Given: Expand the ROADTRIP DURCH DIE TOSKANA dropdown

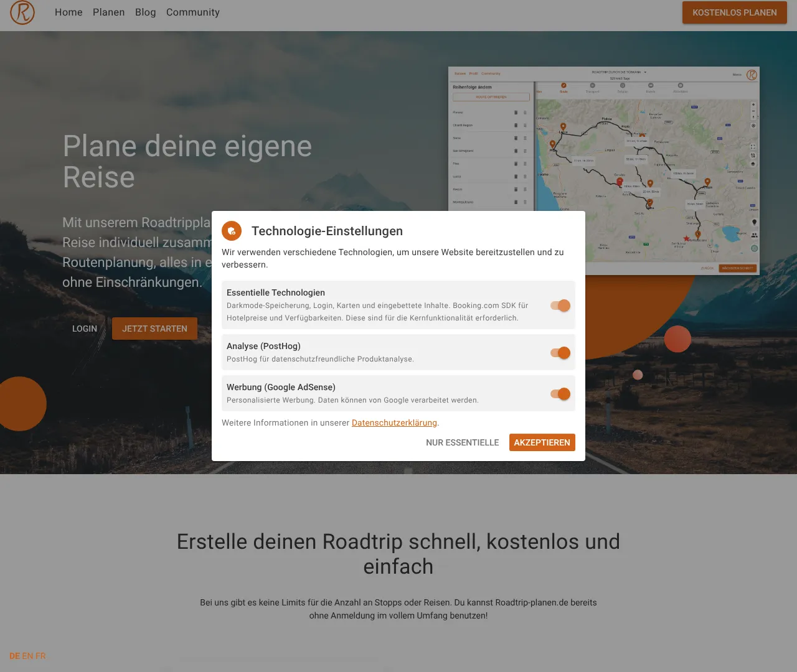Looking at the screenshot, I should (645, 72).
